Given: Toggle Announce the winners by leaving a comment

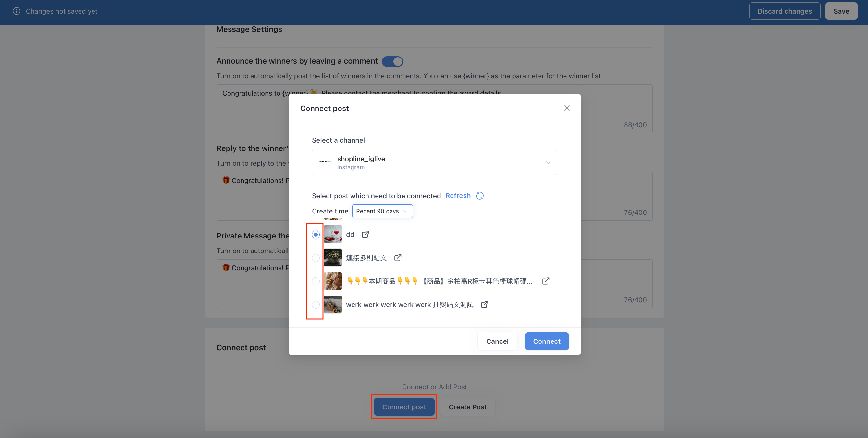Looking at the screenshot, I should point(392,61).
